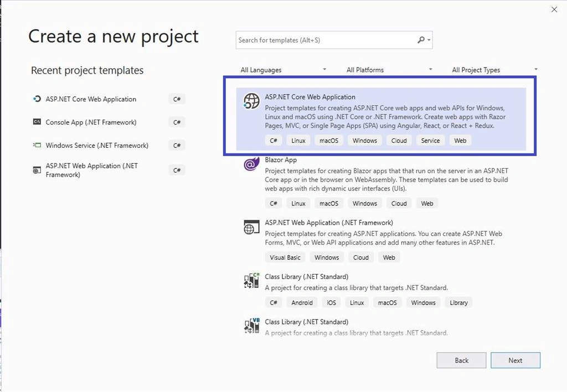
Task: Click the iOS tag on Class Library
Action: pos(331,302)
